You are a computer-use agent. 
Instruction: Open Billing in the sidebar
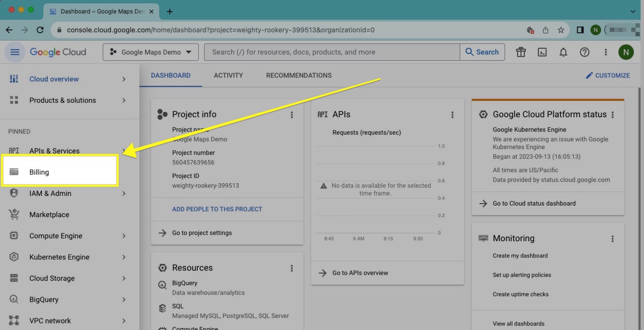(60, 172)
